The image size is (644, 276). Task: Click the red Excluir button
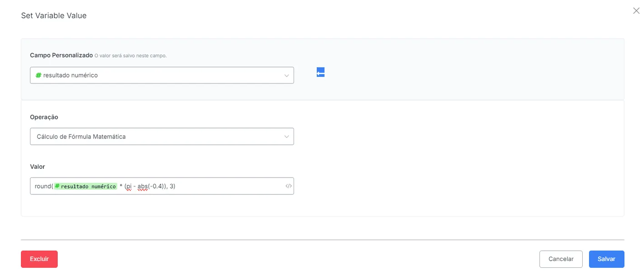pos(39,259)
